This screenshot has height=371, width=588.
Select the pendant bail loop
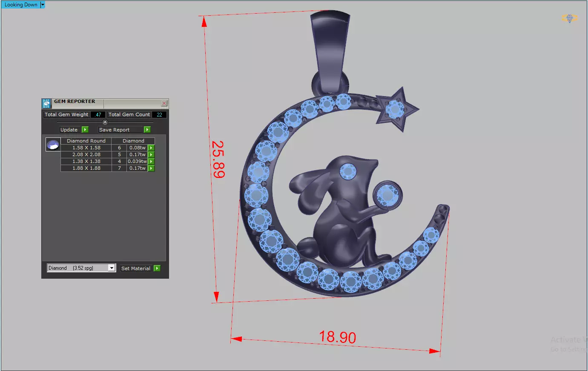point(330,51)
